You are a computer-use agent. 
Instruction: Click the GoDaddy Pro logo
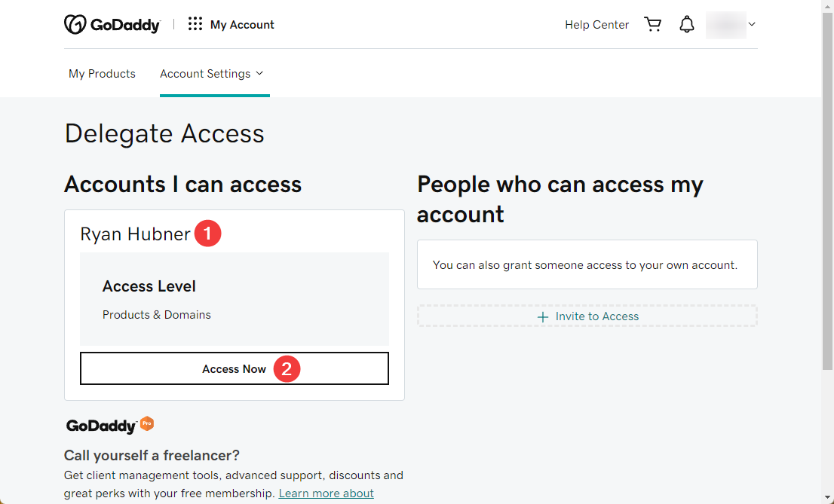109,426
